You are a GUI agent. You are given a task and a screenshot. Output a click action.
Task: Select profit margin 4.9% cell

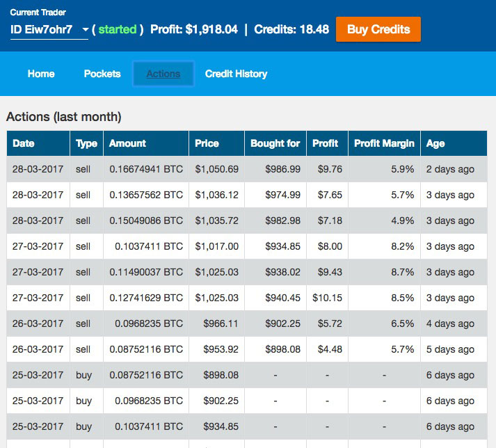tap(384, 221)
